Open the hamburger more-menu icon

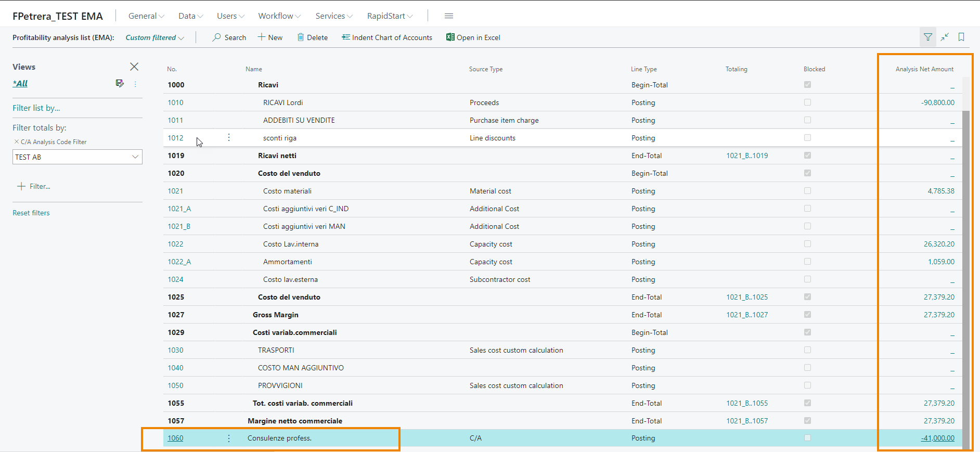click(x=449, y=16)
